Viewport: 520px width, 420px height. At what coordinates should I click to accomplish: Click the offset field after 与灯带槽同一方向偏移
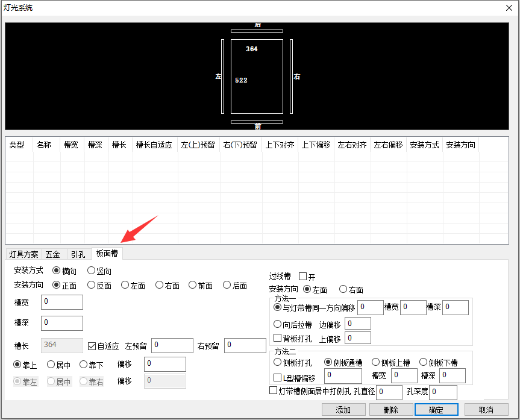point(371,307)
